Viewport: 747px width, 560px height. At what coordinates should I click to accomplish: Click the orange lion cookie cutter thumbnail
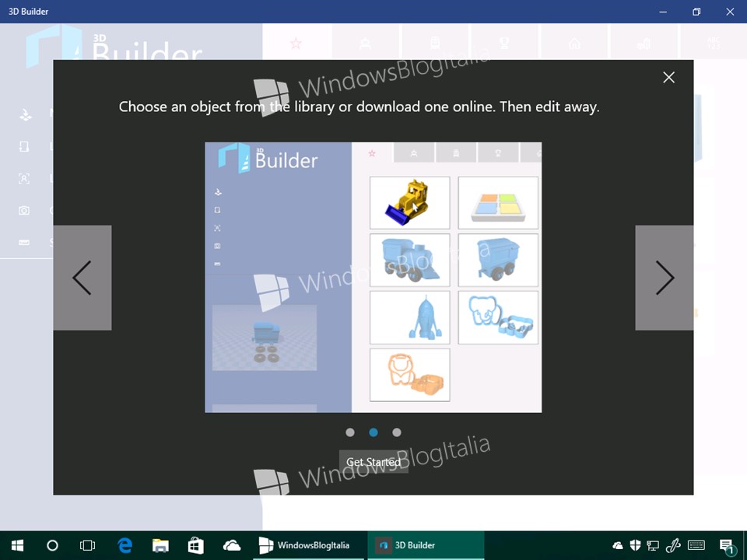[x=410, y=375]
